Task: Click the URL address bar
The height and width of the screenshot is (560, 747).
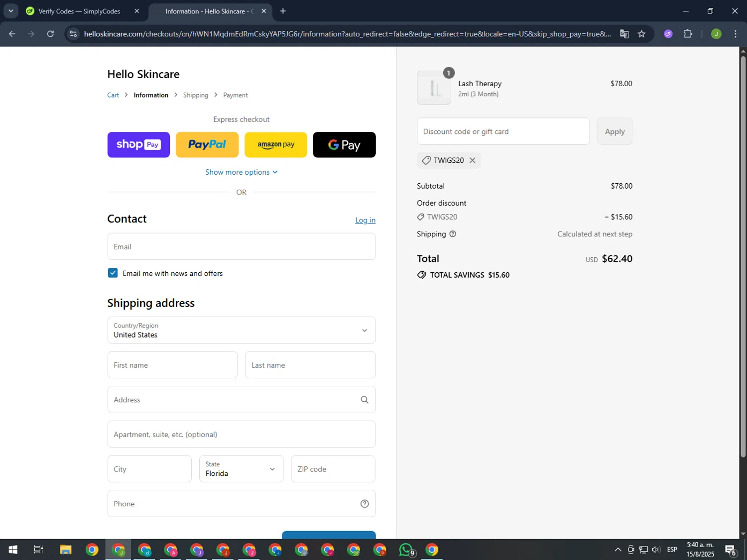Action: click(347, 34)
